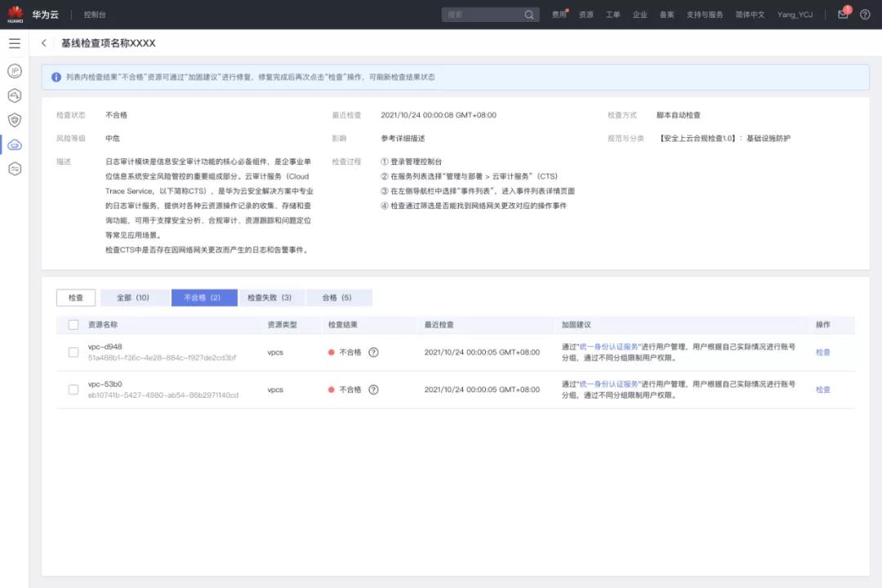This screenshot has width=882, height=588.
Task: Expand the hamburger menu at sidebar top
Action: coord(14,43)
